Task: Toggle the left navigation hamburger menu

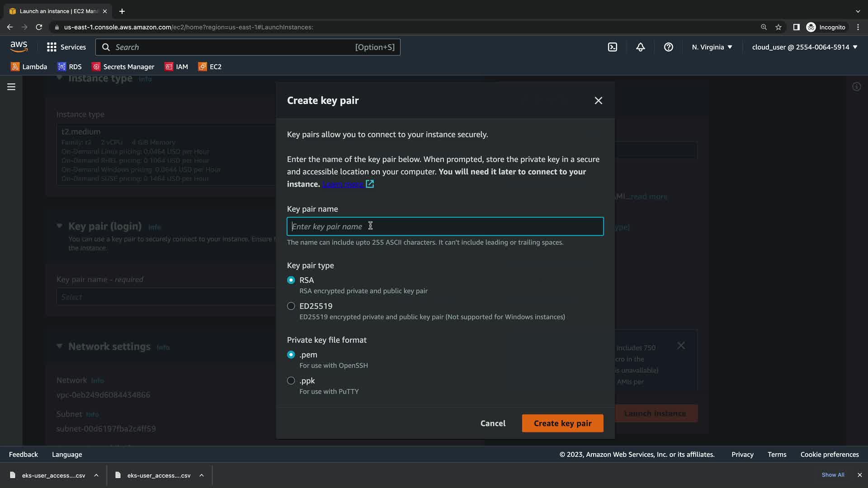Action: [11, 87]
